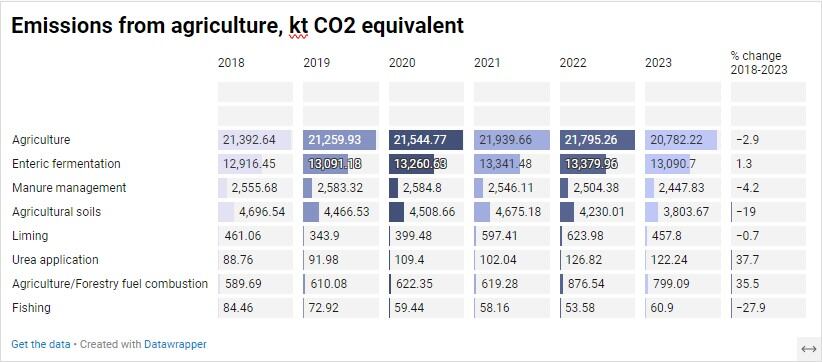Screen dimensions: 822x362
Task: Select the 2020 column header
Action: pyautogui.click(x=402, y=63)
